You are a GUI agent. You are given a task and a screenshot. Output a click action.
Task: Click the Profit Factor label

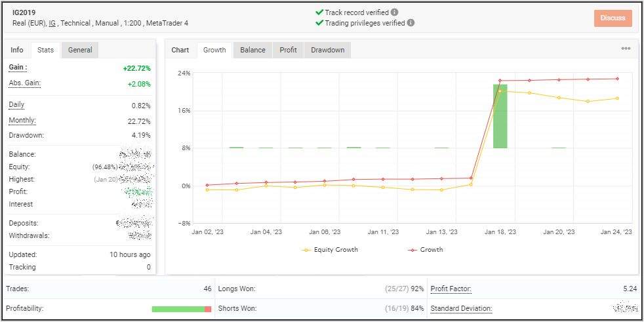(451, 289)
